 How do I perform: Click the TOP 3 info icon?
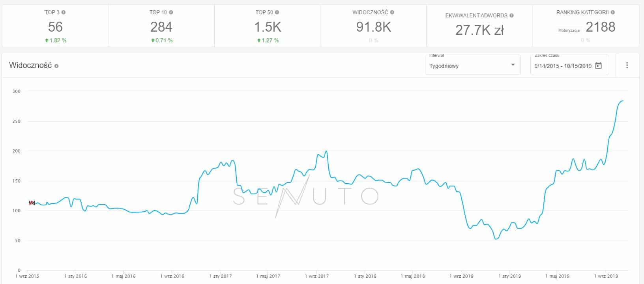64,12
